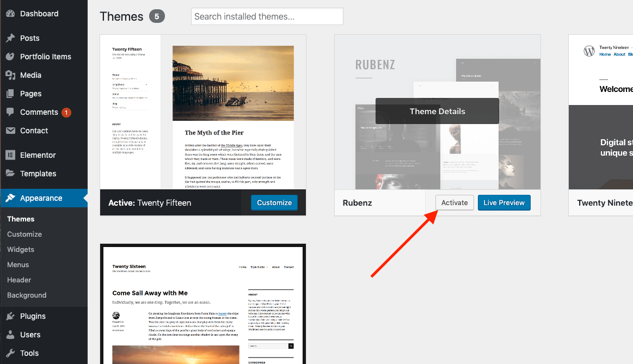Focus the Search installed themes field
The image size is (633, 364).
(x=267, y=16)
